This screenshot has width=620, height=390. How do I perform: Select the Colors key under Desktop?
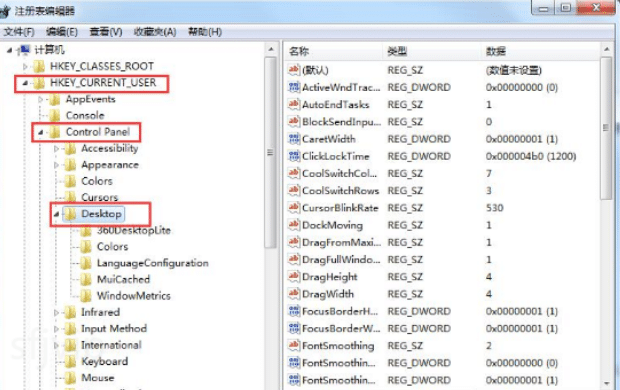(x=113, y=247)
